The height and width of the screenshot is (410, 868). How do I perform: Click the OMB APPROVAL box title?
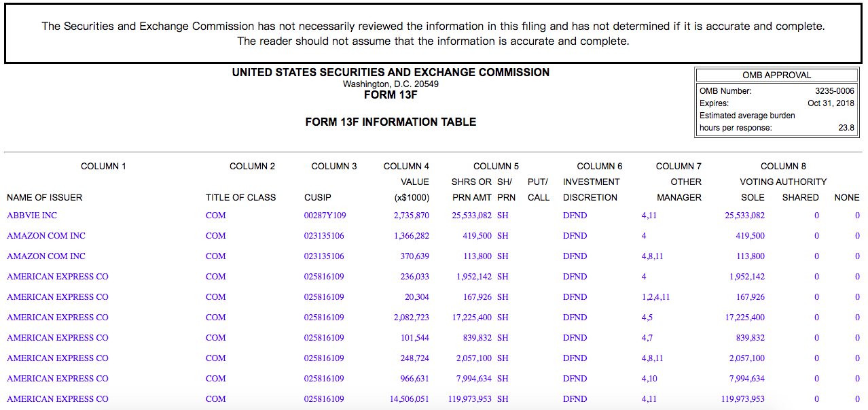coord(777,75)
